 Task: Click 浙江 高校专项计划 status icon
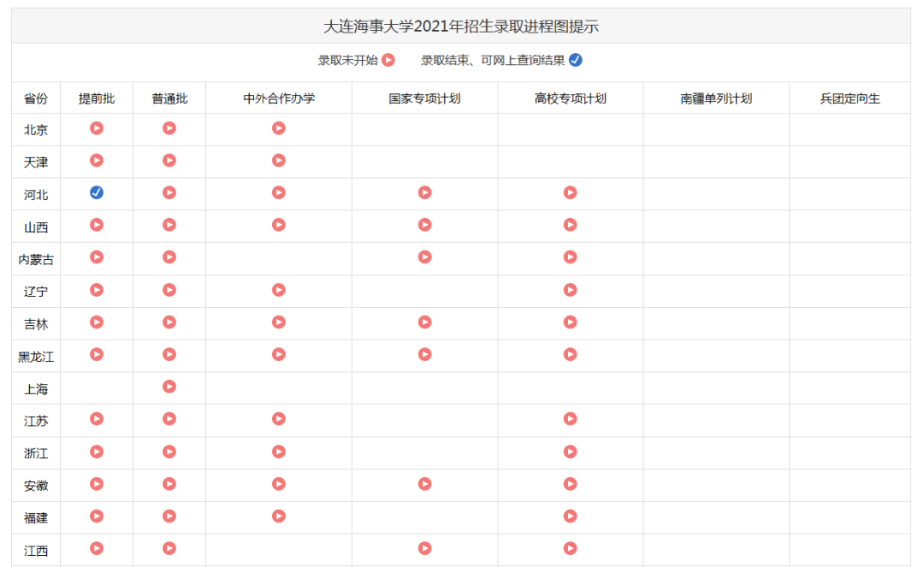pyautogui.click(x=570, y=452)
